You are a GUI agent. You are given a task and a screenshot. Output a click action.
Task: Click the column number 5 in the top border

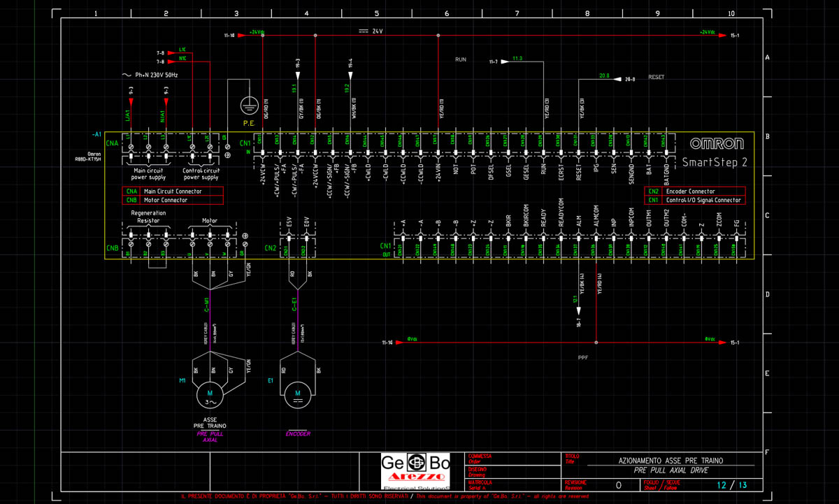[377, 13]
